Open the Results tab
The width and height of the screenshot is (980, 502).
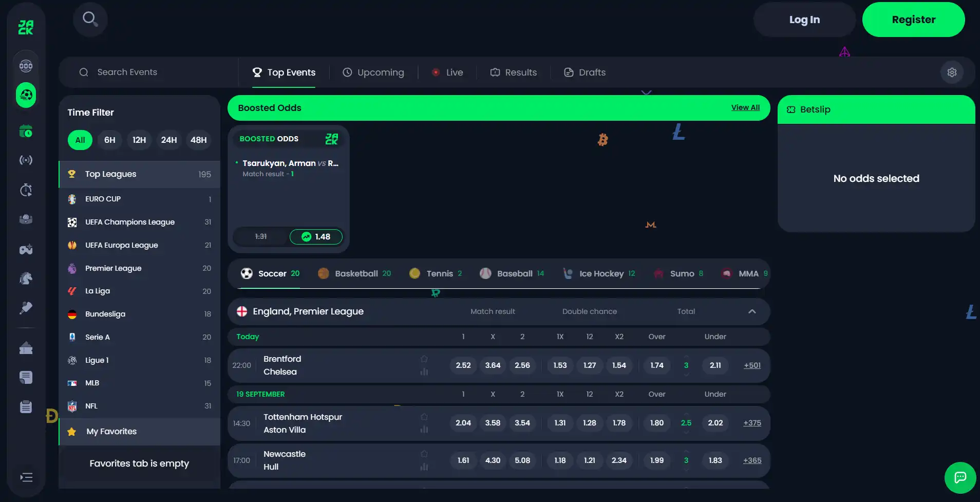tap(514, 72)
